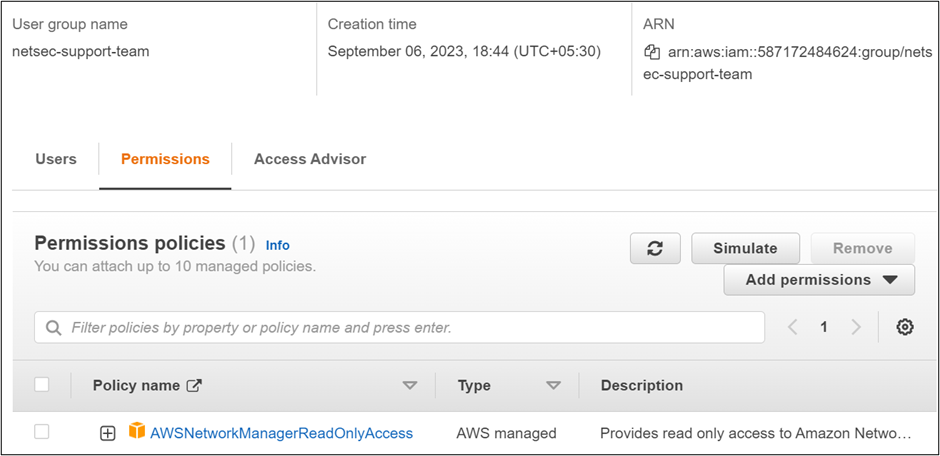The width and height of the screenshot is (940, 456).
Task: Click the search magnifier icon in filter box
Action: [53, 327]
